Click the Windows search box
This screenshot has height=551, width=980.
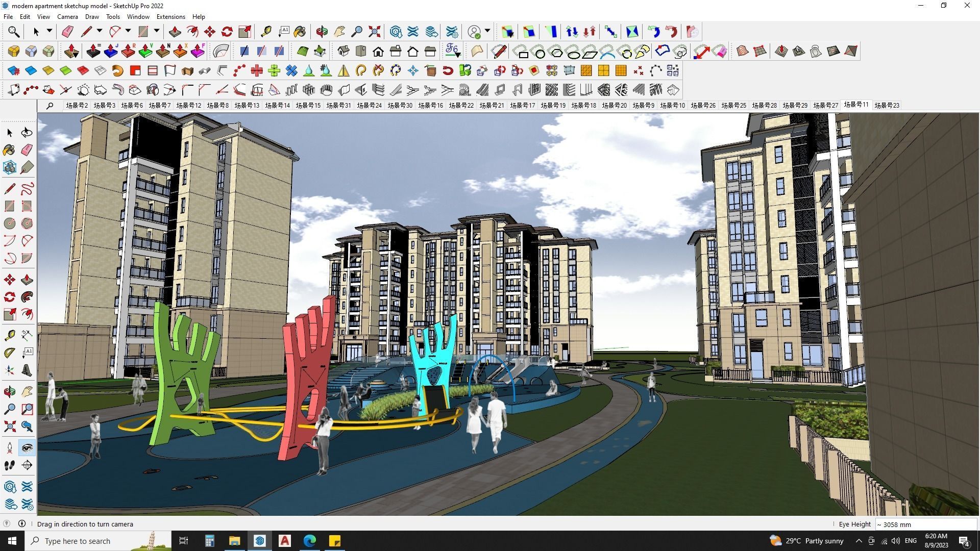tap(98, 541)
